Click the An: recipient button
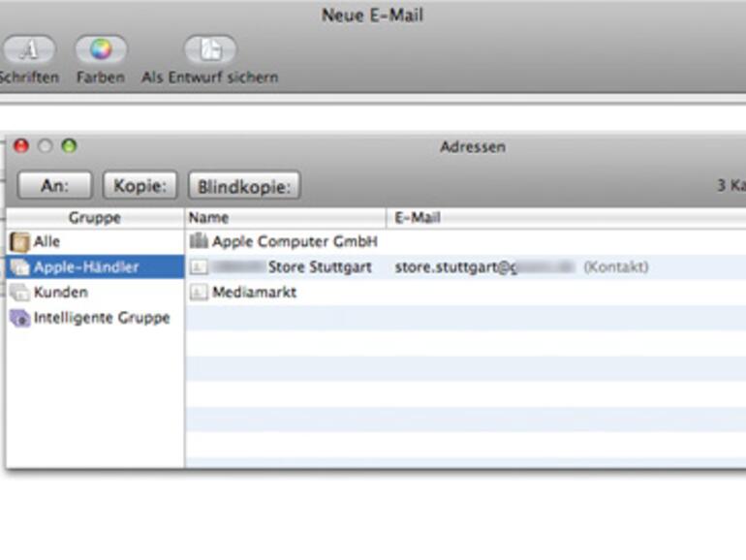Viewport: 746px width, 560px height. (x=54, y=185)
